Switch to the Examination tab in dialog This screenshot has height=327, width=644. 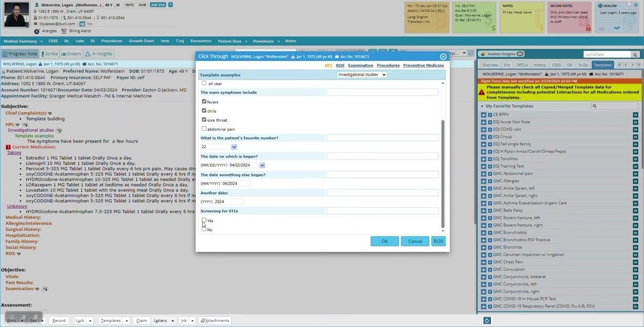pyautogui.click(x=361, y=65)
